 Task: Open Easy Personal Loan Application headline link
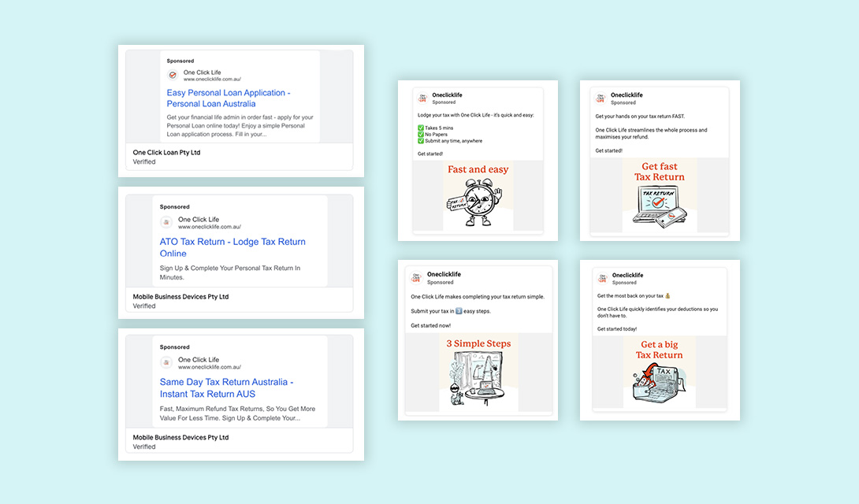click(x=229, y=98)
